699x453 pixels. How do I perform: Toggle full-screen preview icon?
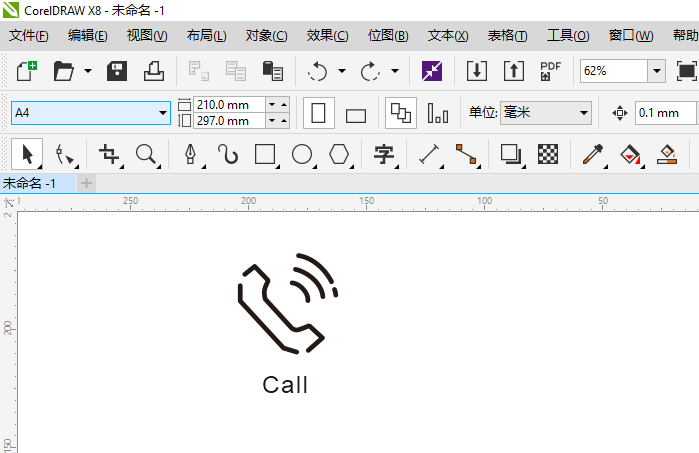coord(687,71)
